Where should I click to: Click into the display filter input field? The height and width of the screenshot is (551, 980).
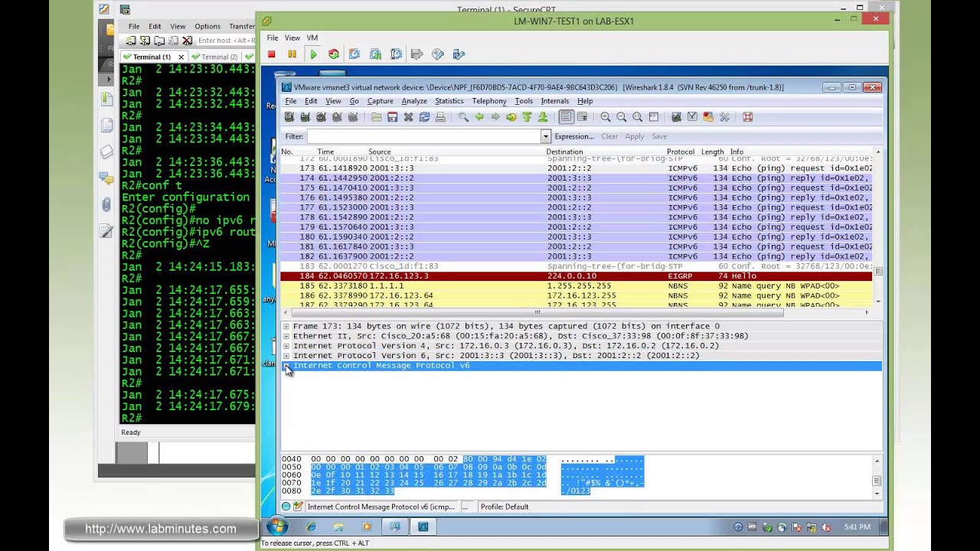tap(424, 136)
